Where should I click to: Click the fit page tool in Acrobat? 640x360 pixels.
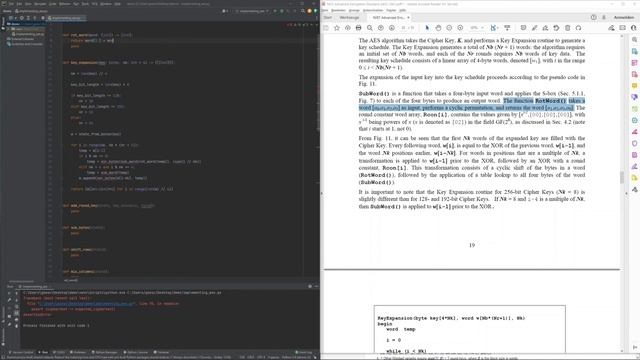[x=493, y=28]
